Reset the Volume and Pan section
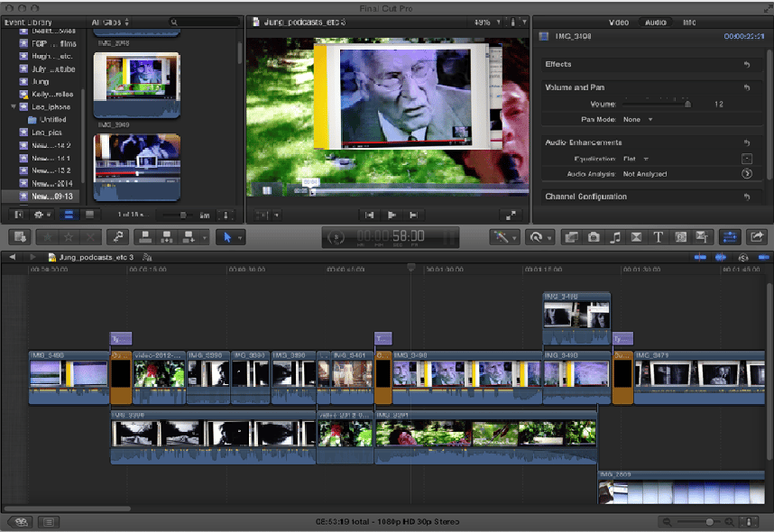Screen dimensions: 774x532 (x=746, y=87)
